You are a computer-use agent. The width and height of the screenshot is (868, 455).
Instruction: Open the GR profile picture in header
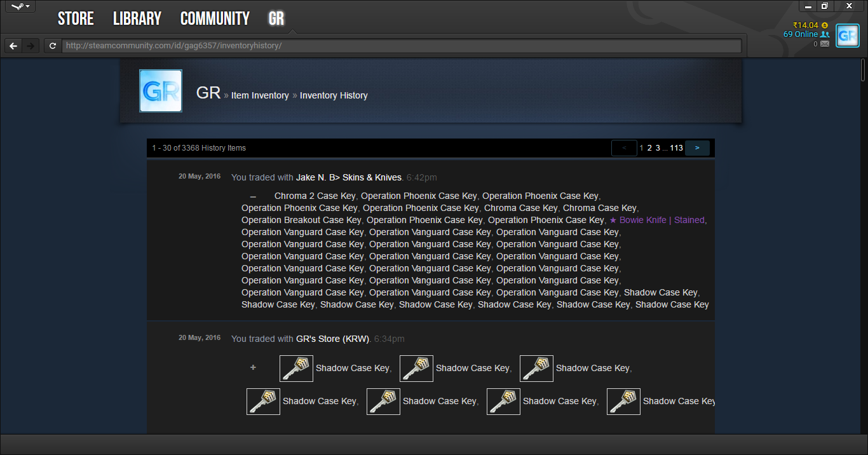coord(161,91)
